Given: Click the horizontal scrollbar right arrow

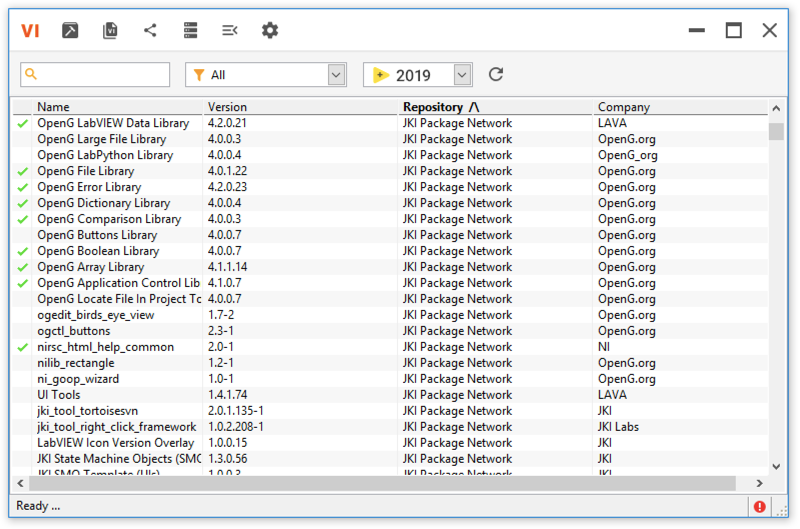Looking at the screenshot, I should [x=759, y=483].
